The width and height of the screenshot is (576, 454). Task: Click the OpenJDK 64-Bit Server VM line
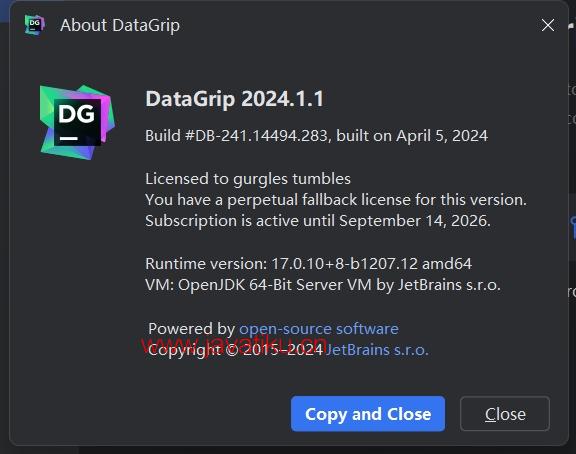coord(323,285)
